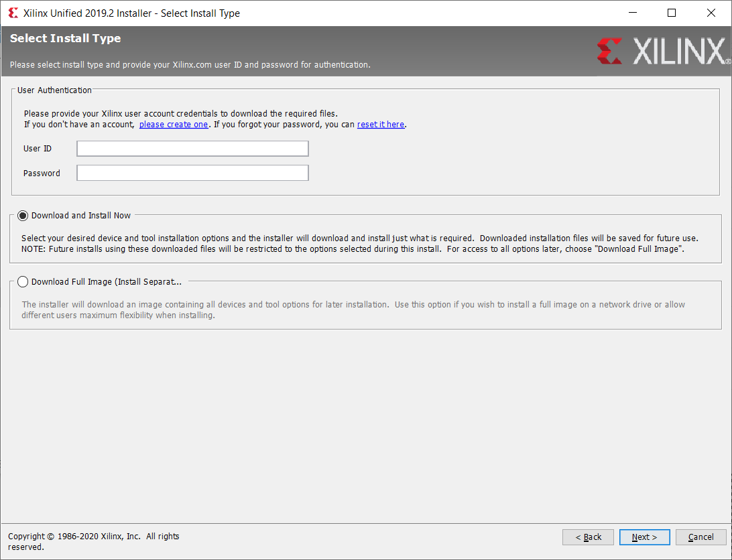
Task: Click the 'User ID' field label
Action: point(38,149)
